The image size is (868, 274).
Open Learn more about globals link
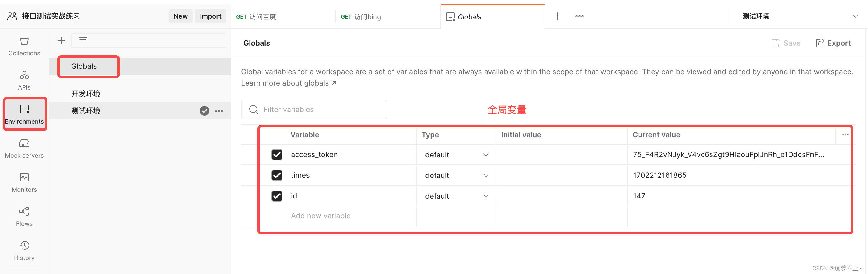click(x=285, y=83)
